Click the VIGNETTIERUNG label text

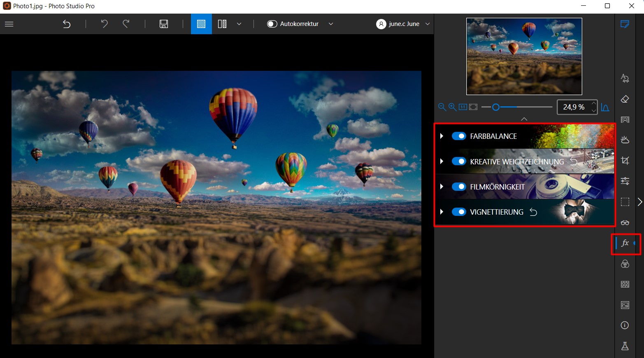click(x=497, y=212)
